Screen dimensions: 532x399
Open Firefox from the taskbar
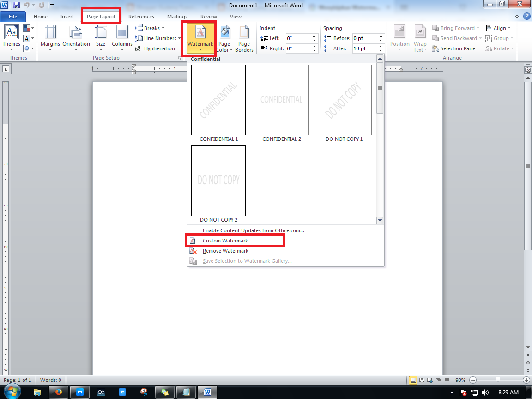pos(58,392)
